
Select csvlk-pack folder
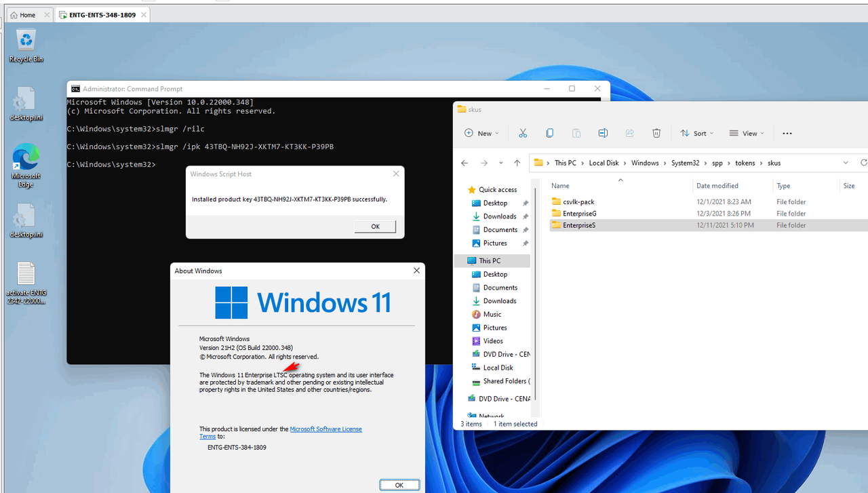tap(578, 202)
